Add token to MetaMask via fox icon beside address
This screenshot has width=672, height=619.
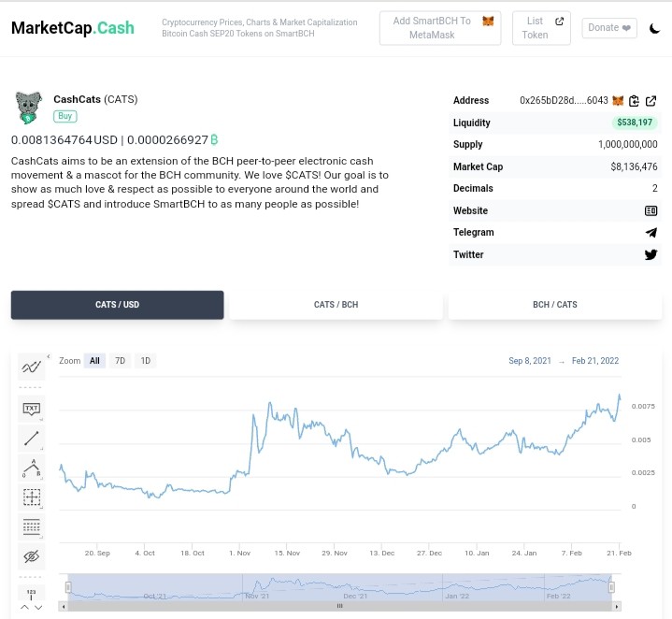[x=618, y=101]
